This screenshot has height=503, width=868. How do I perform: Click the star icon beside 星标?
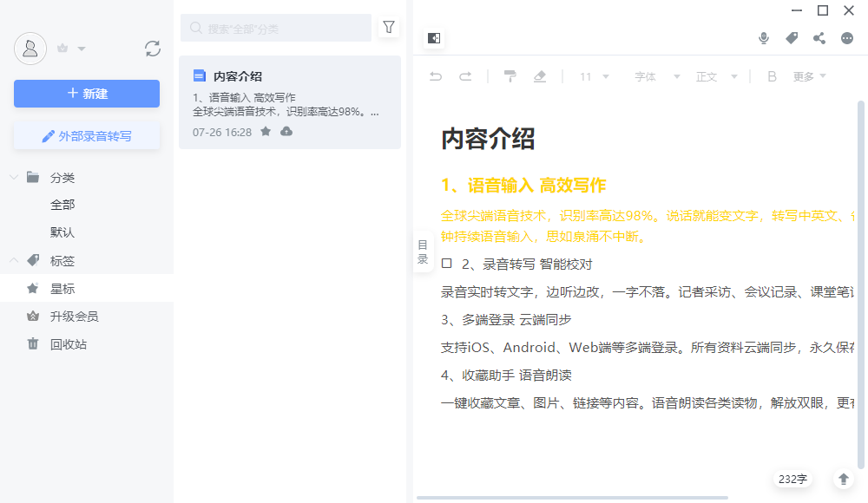(33, 288)
